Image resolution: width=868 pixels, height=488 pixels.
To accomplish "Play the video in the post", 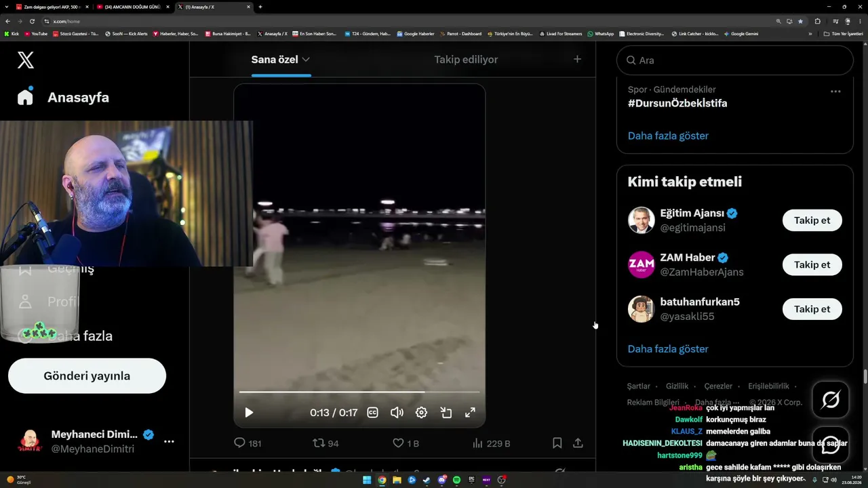I will click(249, 412).
